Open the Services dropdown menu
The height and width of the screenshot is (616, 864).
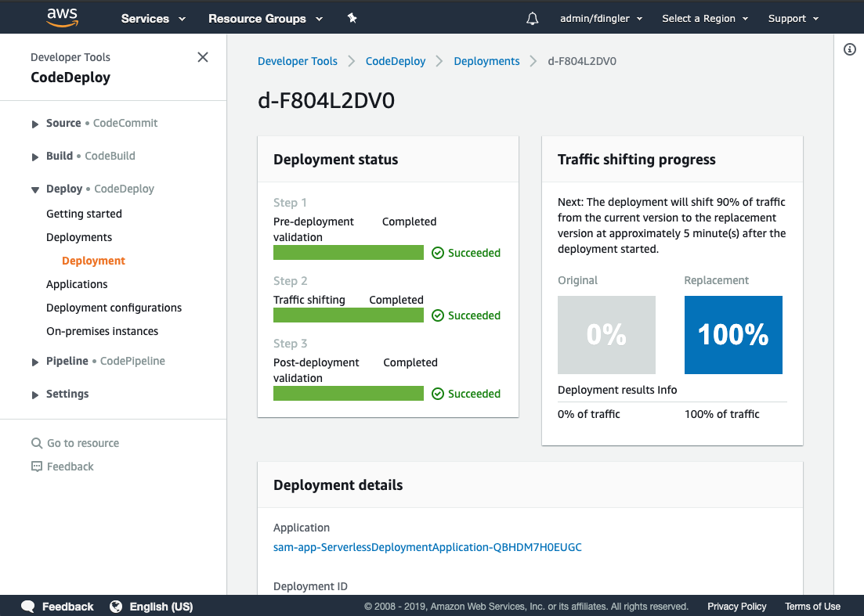pyautogui.click(x=154, y=19)
